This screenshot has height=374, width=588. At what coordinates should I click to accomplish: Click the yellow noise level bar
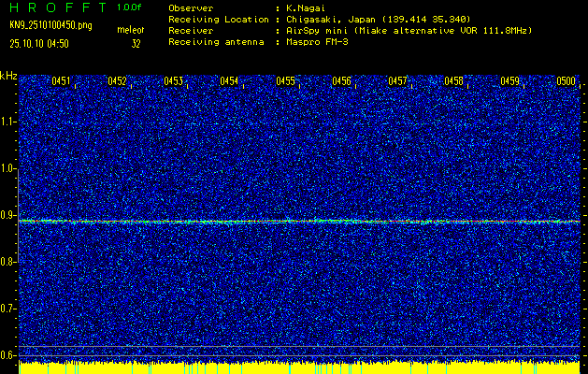pyautogui.click(x=294, y=367)
